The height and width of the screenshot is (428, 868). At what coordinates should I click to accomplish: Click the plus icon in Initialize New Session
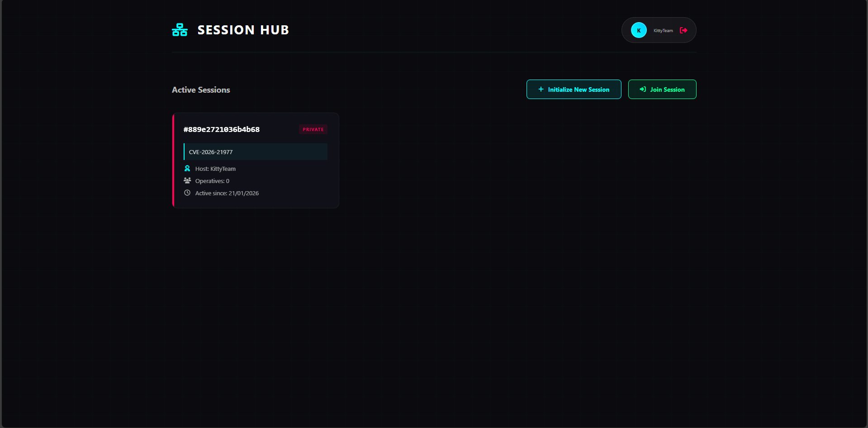(x=541, y=89)
